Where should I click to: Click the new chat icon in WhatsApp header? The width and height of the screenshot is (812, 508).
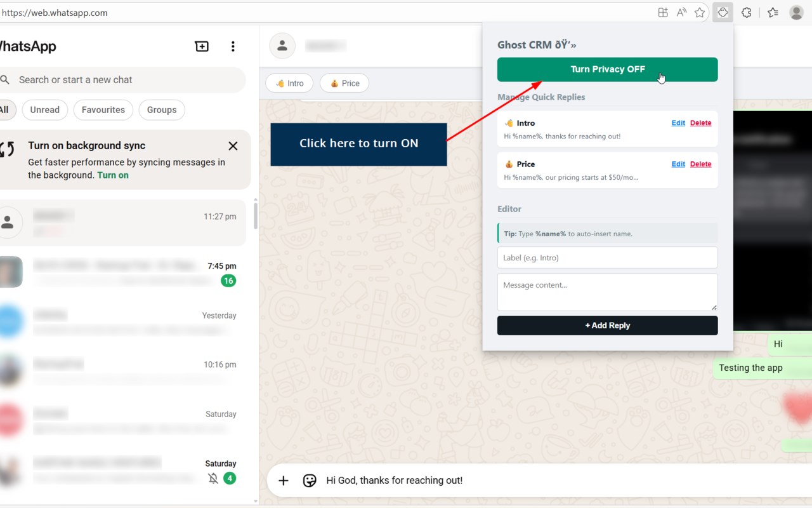[202, 46]
